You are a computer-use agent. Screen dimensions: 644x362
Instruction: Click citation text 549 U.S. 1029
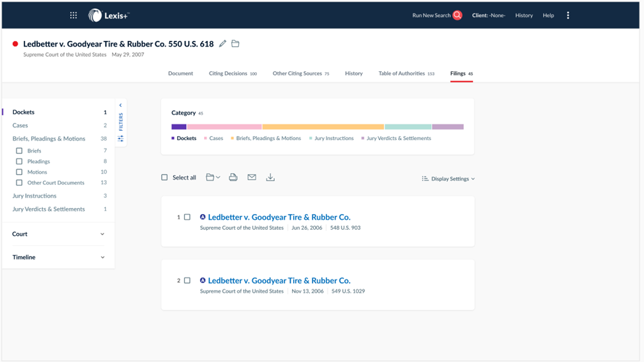point(348,291)
